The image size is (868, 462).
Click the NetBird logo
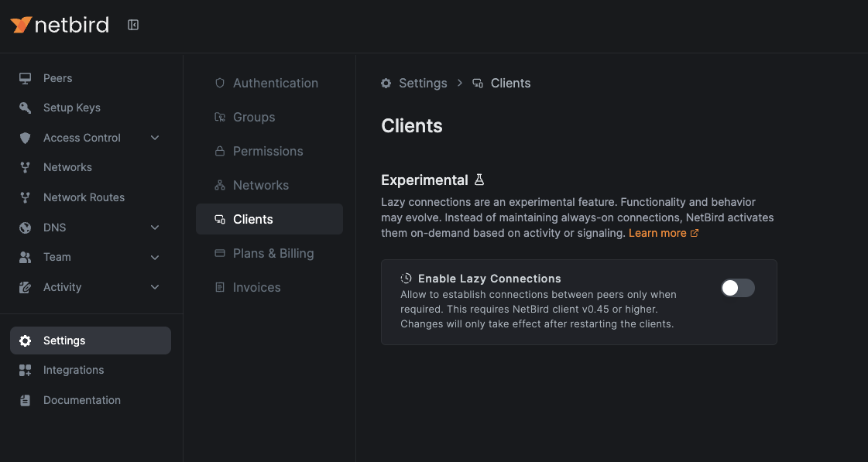(60, 25)
